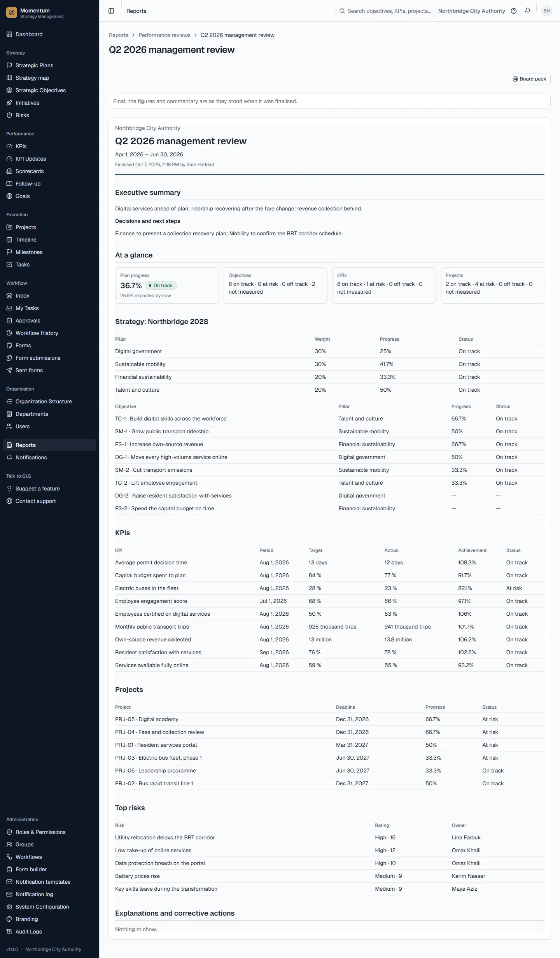Follow the Reports breadcrumb link
This screenshot has height=958, width=560.
[119, 35]
